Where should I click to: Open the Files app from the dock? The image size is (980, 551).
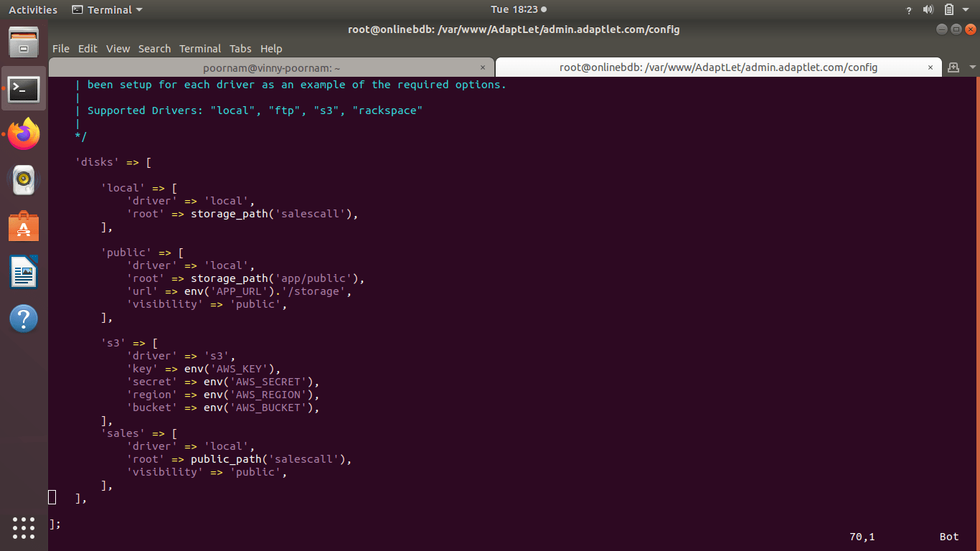click(x=24, y=43)
